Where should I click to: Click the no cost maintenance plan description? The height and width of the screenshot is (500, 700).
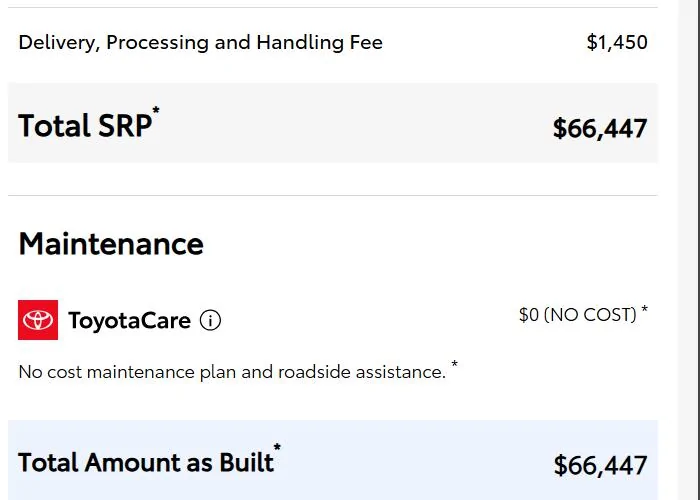232,372
